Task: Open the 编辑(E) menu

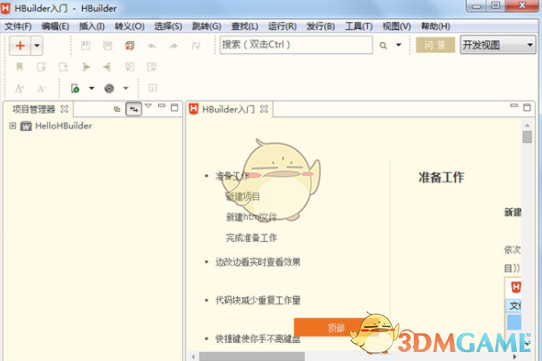Action: 55,26
